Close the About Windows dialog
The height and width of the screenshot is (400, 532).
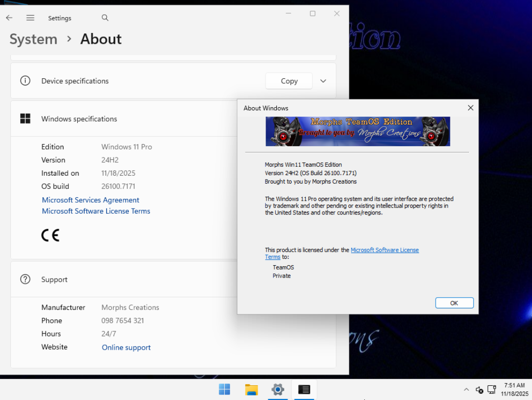coord(470,108)
